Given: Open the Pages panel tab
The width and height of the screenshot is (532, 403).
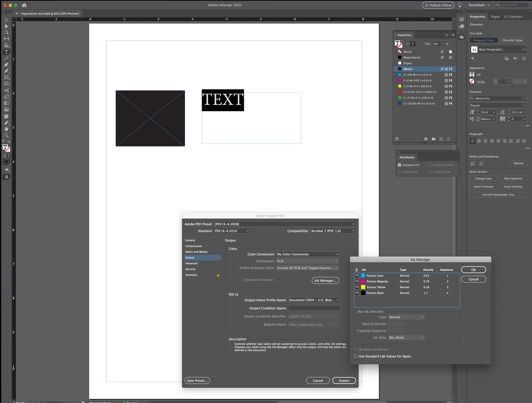Looking at the screenshot, I should pos(495,17).
